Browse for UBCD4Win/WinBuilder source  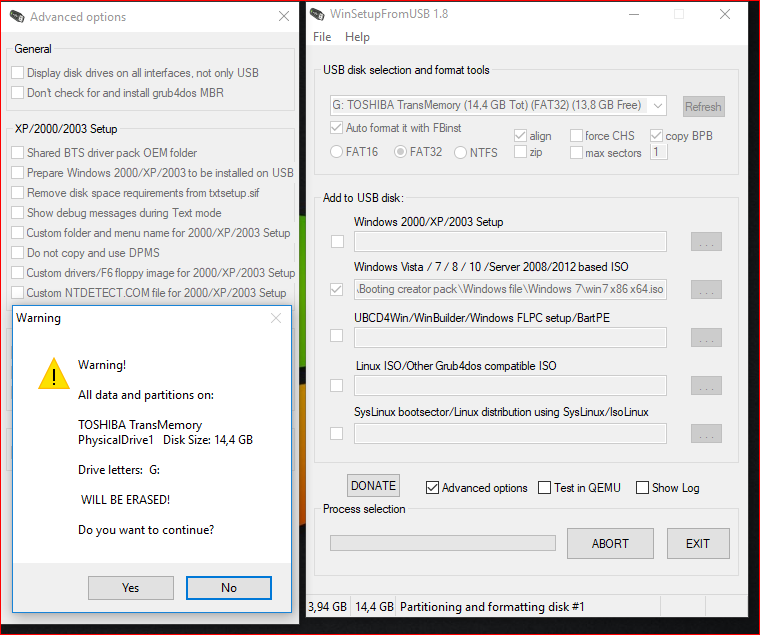click(x=706, y=337)
